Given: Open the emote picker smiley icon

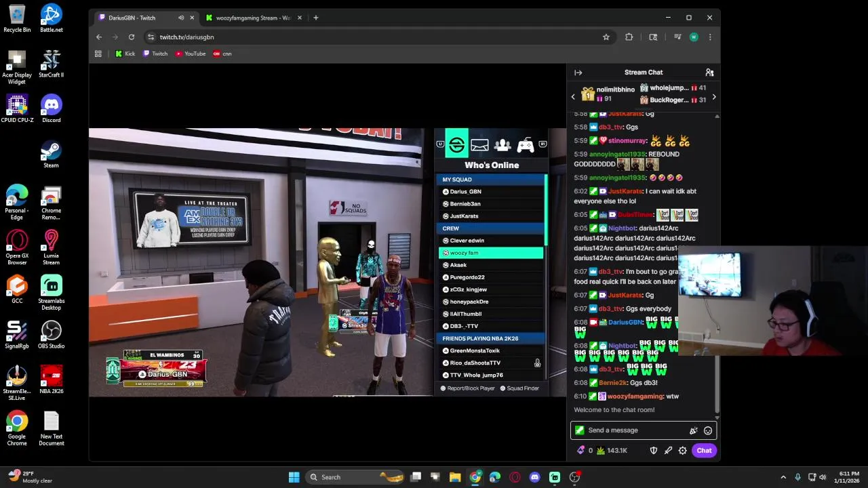Looking at the screenshot, I should [x=708, y=430].
